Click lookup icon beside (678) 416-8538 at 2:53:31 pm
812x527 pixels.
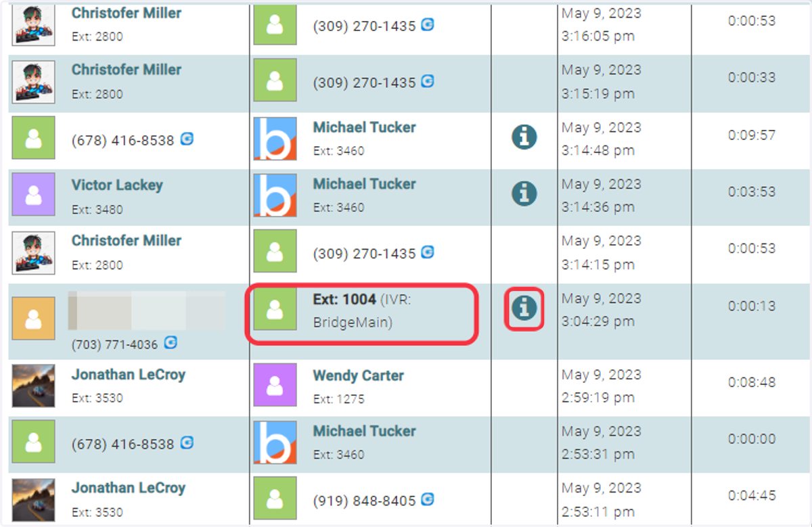point(187,443)
